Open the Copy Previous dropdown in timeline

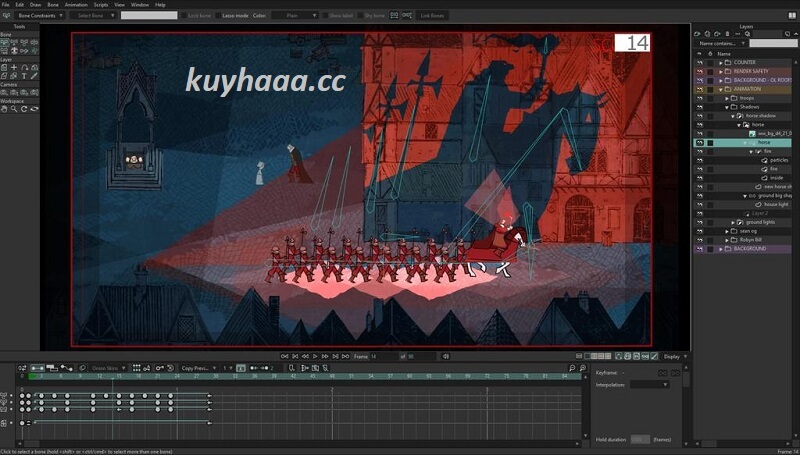pos(198,368)
